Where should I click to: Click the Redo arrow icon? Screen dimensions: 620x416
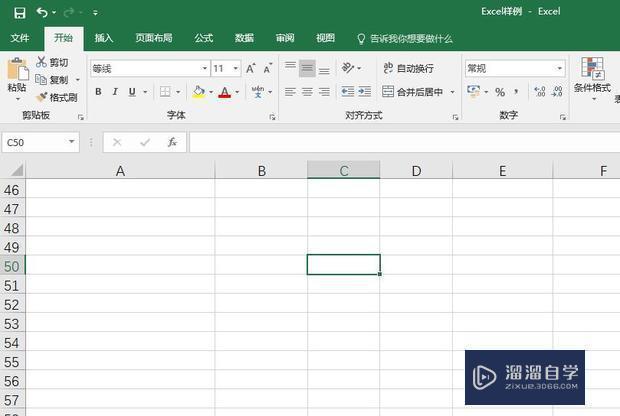[x=69, y=12]
